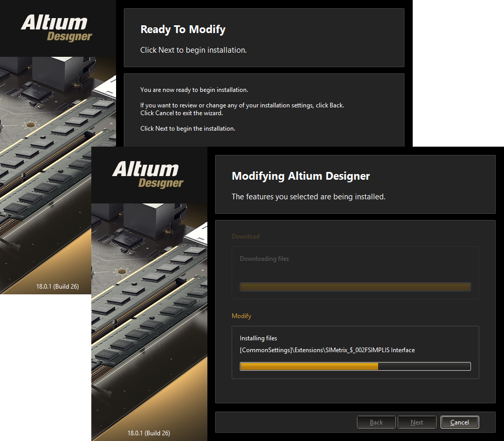The height and width of the screenshot is (441, 504).
Task: Click the version label in front window
Action: (x=149, y=433)
